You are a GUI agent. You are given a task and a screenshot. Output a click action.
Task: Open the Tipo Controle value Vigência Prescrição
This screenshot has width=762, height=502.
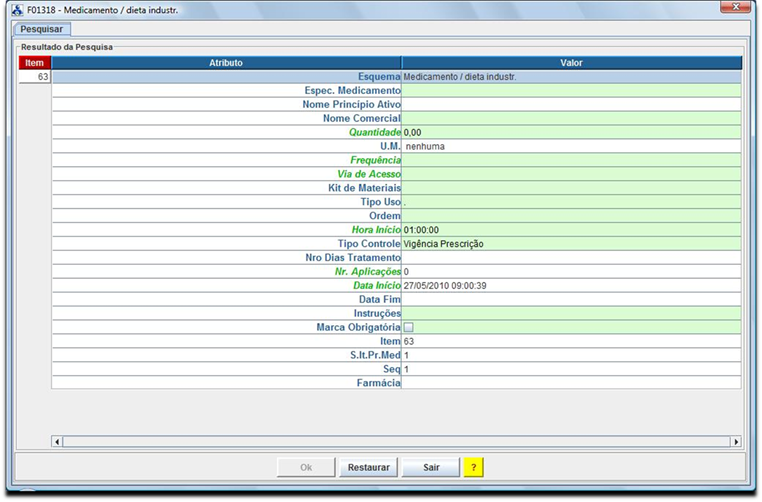pos(571,243)
